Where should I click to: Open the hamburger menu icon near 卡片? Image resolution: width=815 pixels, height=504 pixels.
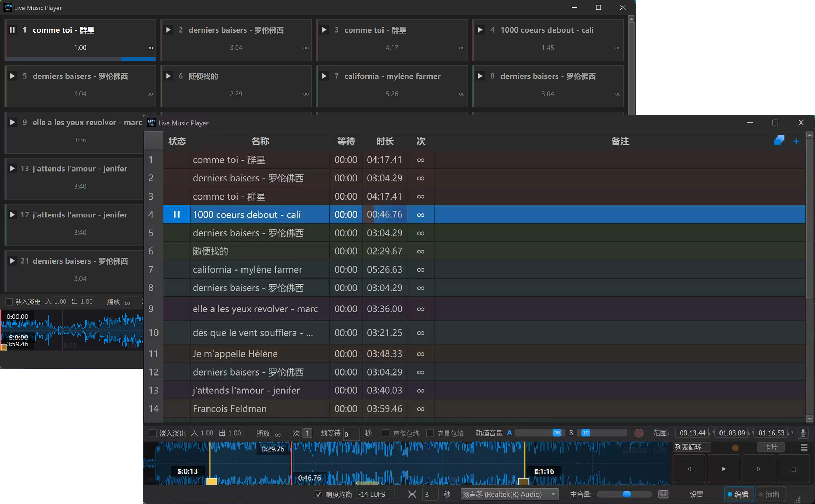coord(804,447)
